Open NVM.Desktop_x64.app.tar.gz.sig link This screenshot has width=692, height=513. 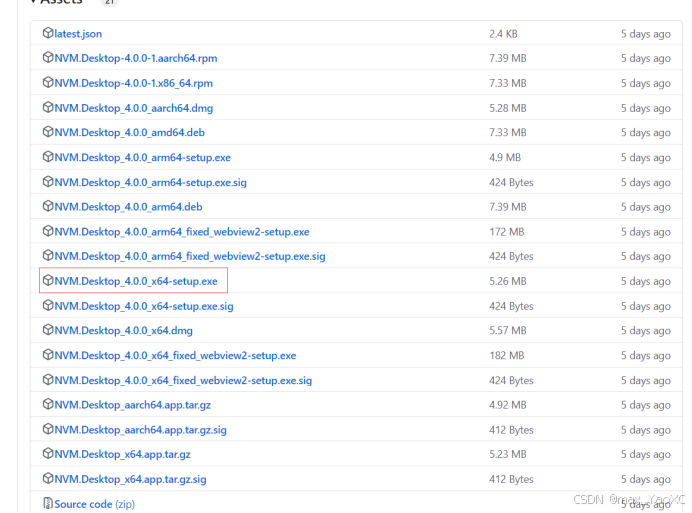coord(131,479)
